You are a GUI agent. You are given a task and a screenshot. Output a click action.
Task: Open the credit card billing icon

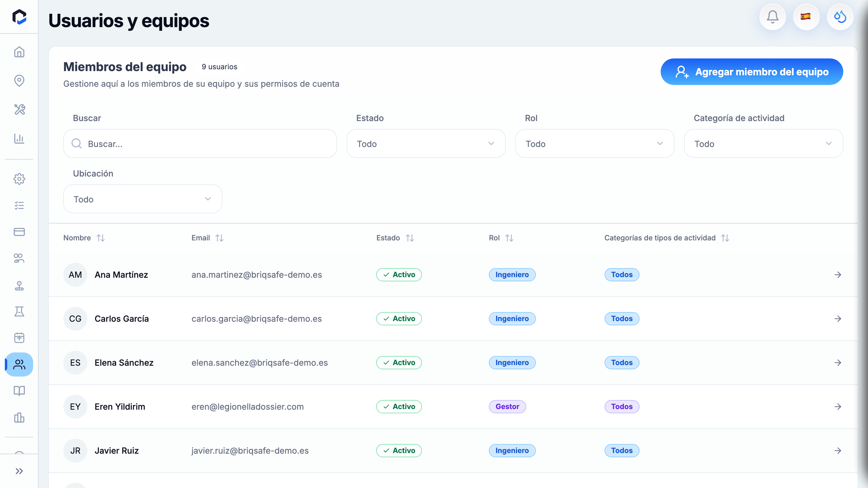(x=19, y=232)
